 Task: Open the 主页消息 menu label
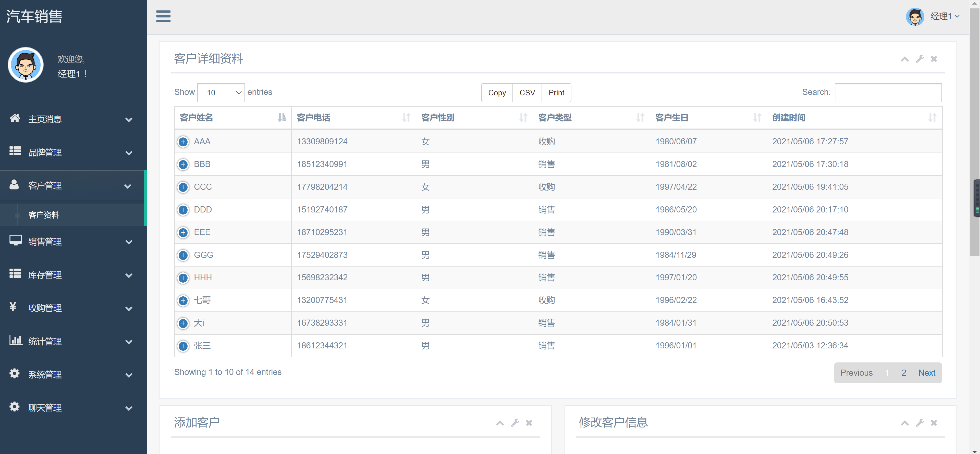(x=45, y=119)
